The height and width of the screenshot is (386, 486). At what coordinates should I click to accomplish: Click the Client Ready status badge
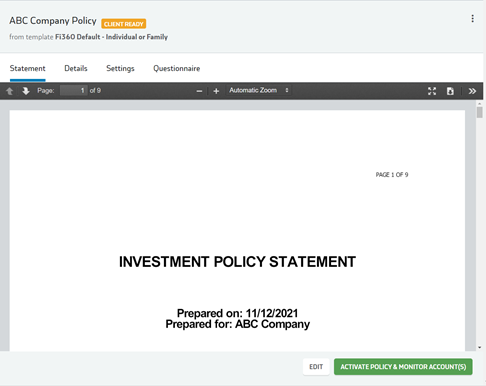coord(124,24)
